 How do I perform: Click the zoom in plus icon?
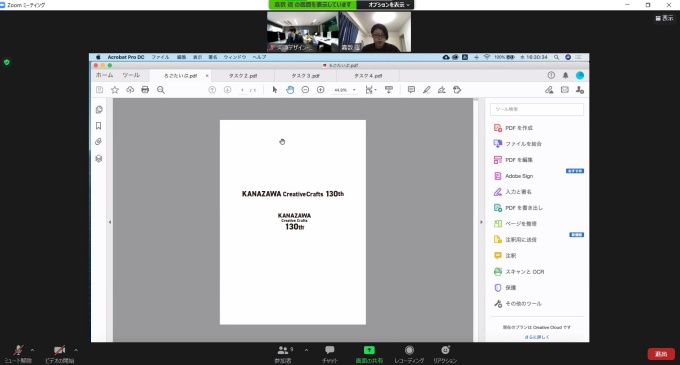pyautogui.click(x=320, y=90)
